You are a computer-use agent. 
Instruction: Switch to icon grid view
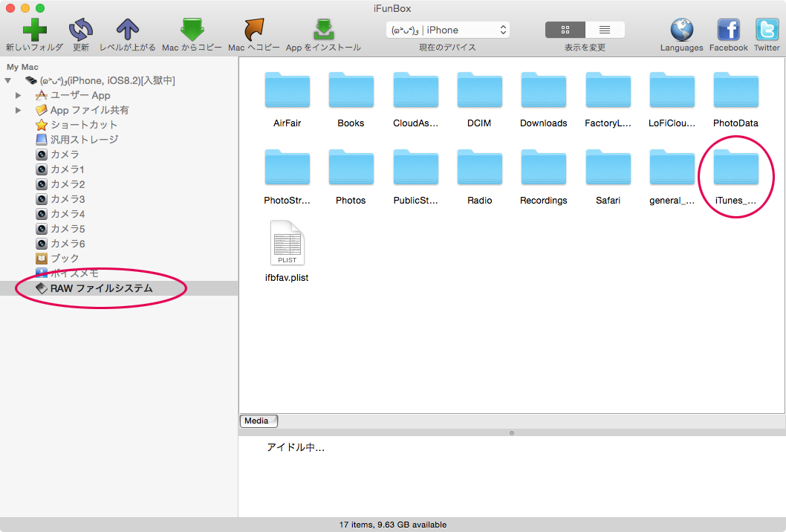click(565, 30)
